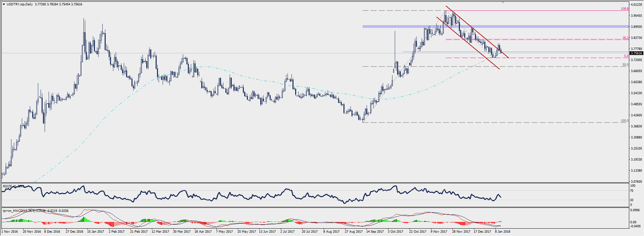
Task: Click the 12 Mar 2017 date label
Action: click(x=160, y=232)
